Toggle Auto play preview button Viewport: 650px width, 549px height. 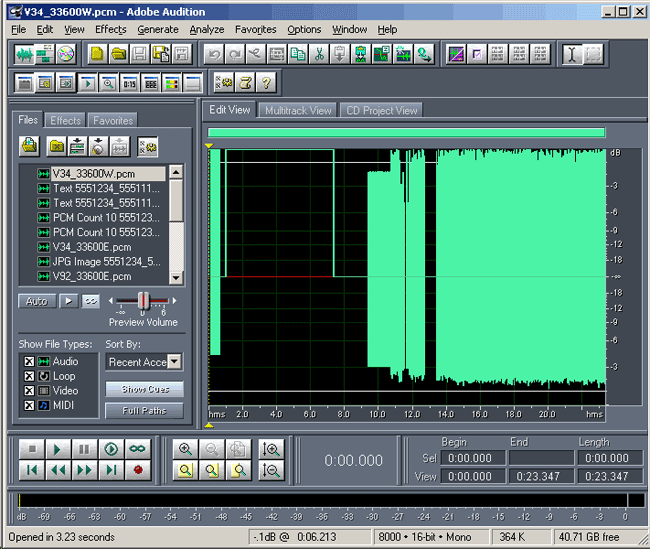click(x=37, y=301)
